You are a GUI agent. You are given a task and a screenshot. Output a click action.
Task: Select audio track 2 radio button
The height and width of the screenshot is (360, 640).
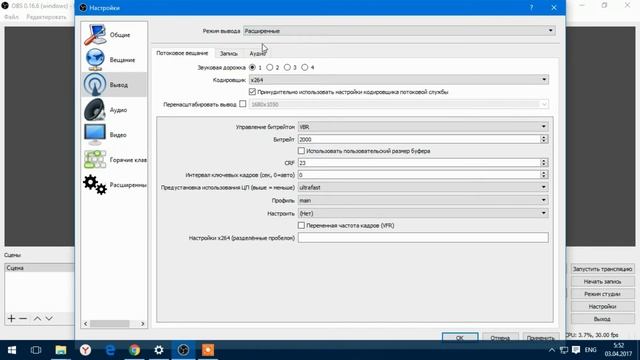(270, 67)
